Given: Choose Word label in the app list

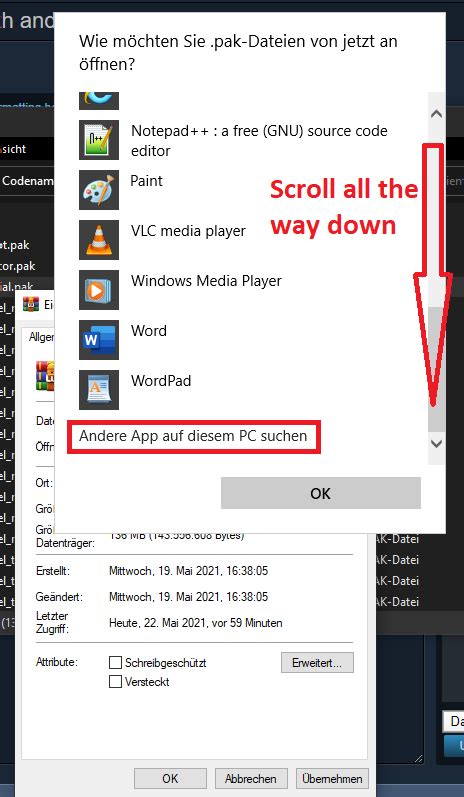Looking at the screenshot, I should pos(149,331).
